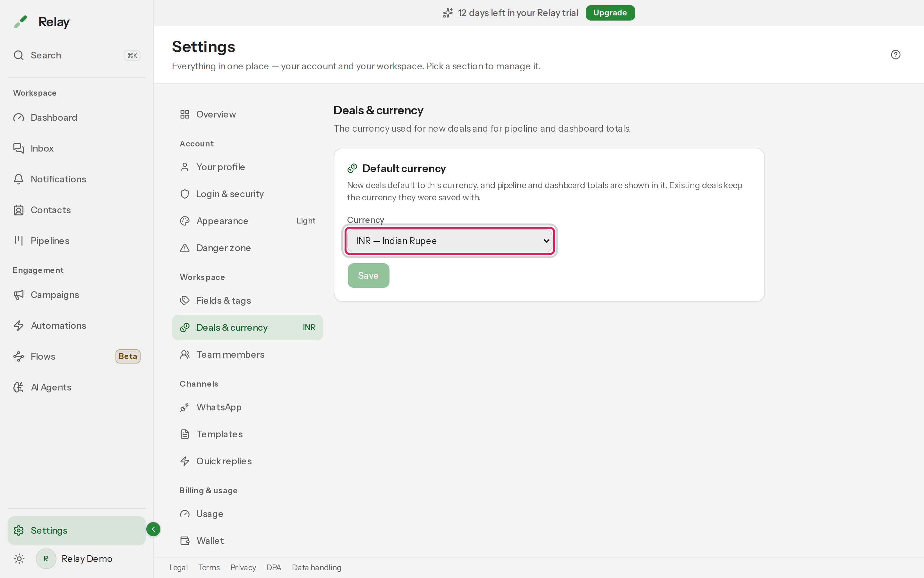The image size is (924, 578).
Task: Click the Beta badge next to Flows
Action: point(128,356)
